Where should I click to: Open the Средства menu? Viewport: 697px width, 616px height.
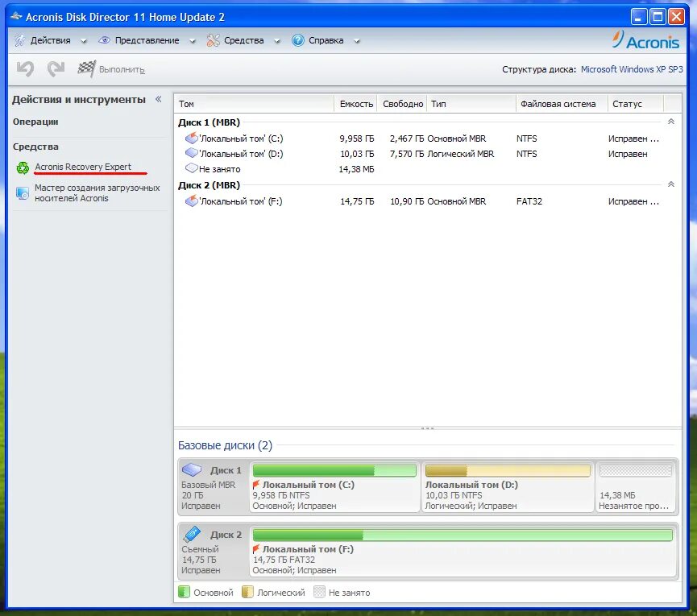pyautogui.click(x=243, y=40)
